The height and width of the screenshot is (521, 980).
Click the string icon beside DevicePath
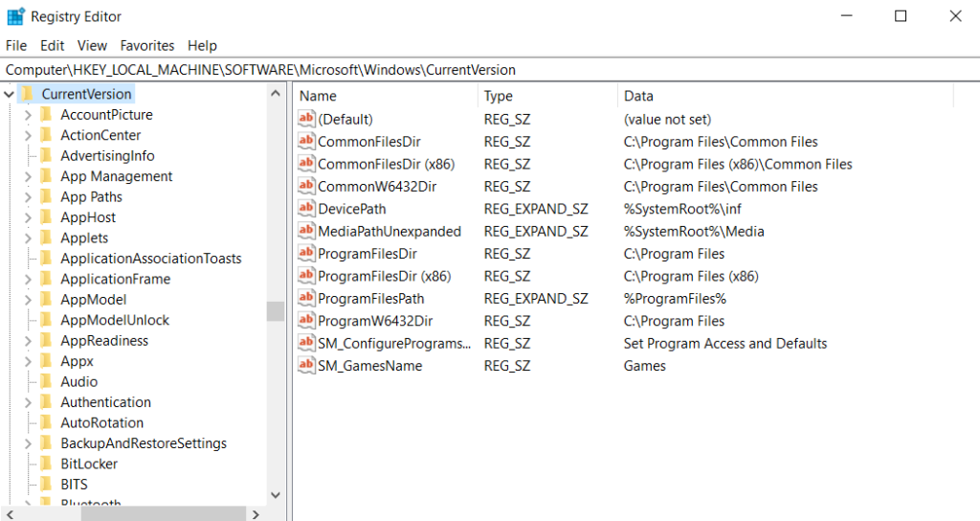[306, 209]
